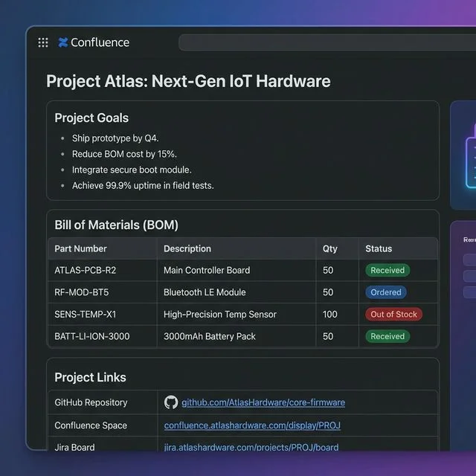Select "Reduce BOM cost by 15%." bullet
Viewport: 476px width, 476px height.
pyautogui.click(x=124, y=154)
